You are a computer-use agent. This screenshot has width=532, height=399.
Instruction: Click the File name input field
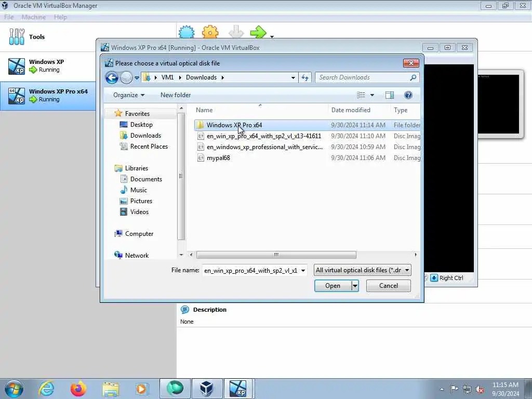(251, 270)
